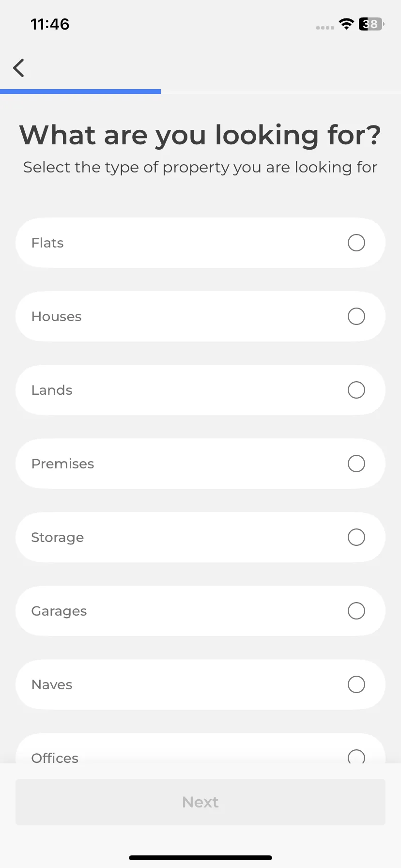Select the Offices radio circle
The image size is (401, 868).
356,757
